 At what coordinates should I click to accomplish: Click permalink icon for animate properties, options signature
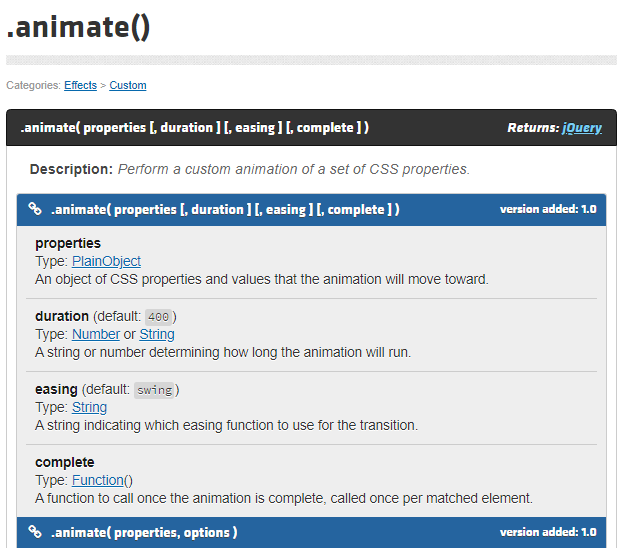click(35, 532)
